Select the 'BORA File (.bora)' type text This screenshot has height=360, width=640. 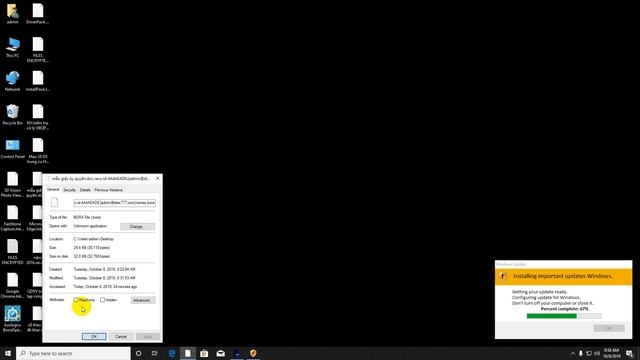pos(87,217)
